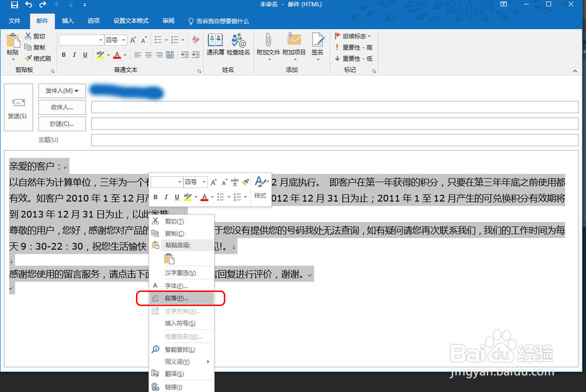Open the 通讯簿 (Address Book)
Screen dimensions: 586x392
point(214,44)
